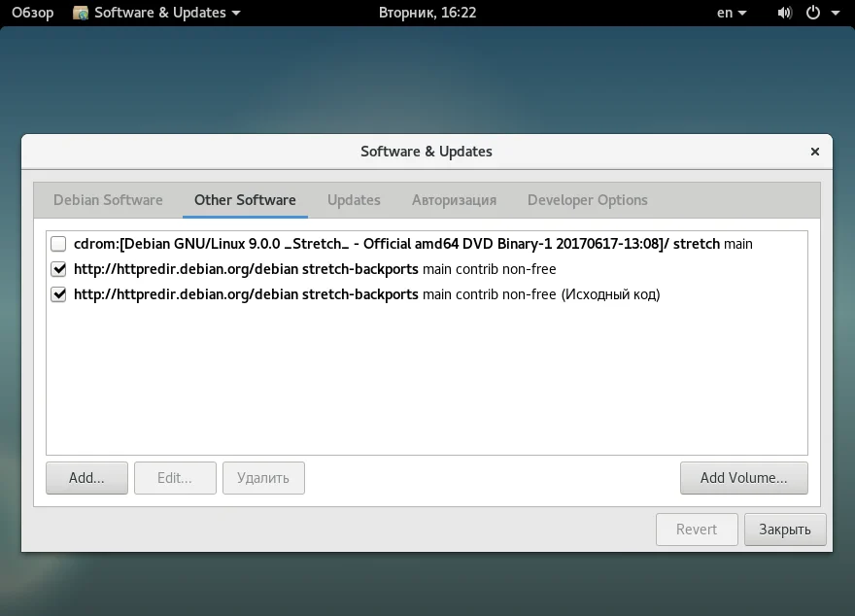Uncheck the stretch-backports source code (Исходный код) checkbox

click(58, 295)
